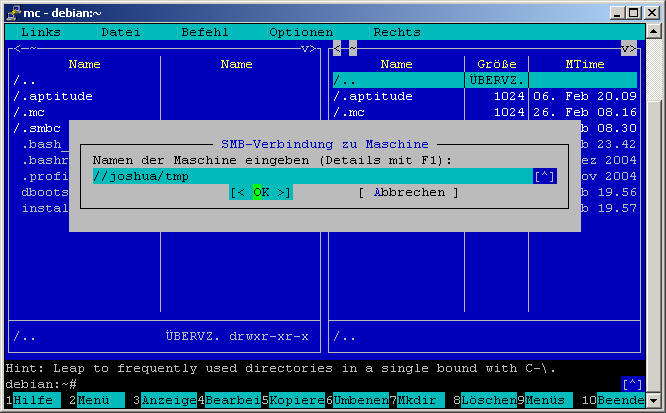This screenshot has width=666, height=413.
Task: Open the Links menu
Action: 40,32
